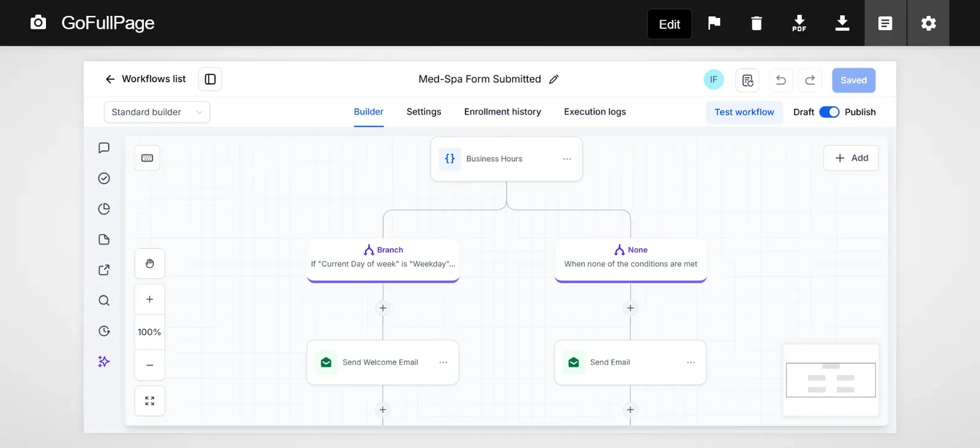Open the Standard builder dropdown

[157, 112]
